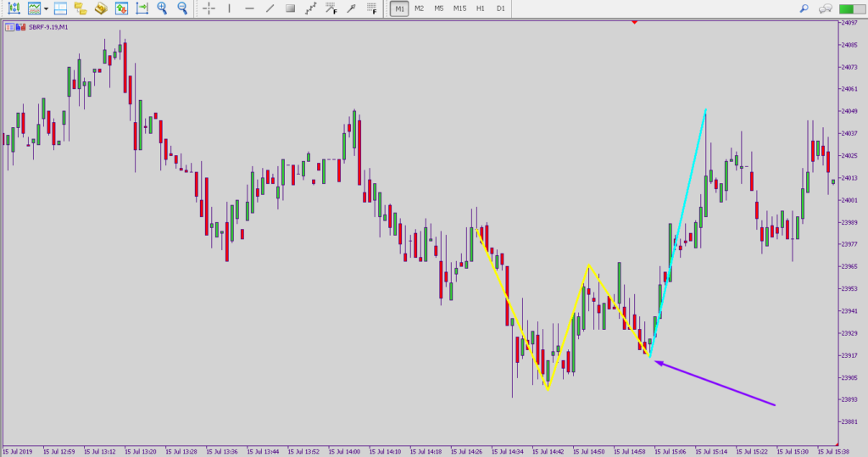The image size is (868, 457).
Task: Select the trendline drawing tool
Action: [x=270, y=8]
